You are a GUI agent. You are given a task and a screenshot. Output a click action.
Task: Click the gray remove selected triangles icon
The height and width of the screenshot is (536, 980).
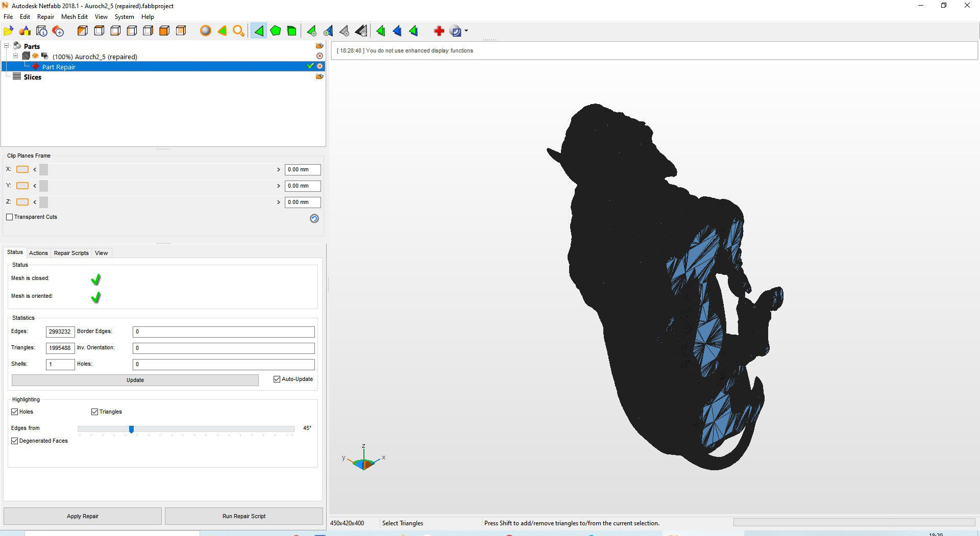pyautogui.click(x=345, y=31)
